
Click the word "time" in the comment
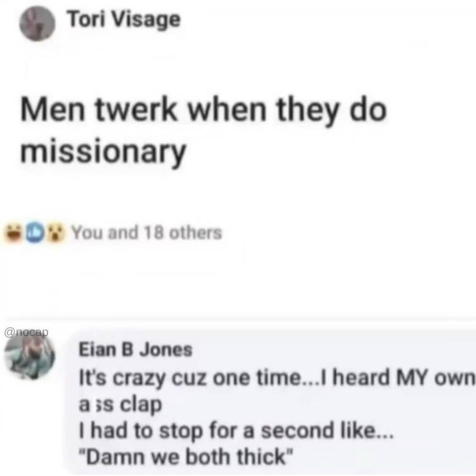click(x=281, y=378)
